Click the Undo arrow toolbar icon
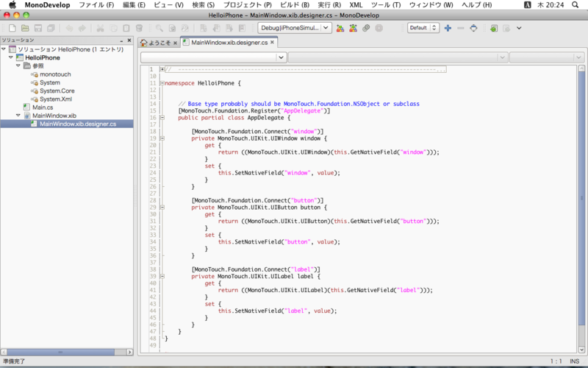 tap(69, 28)
